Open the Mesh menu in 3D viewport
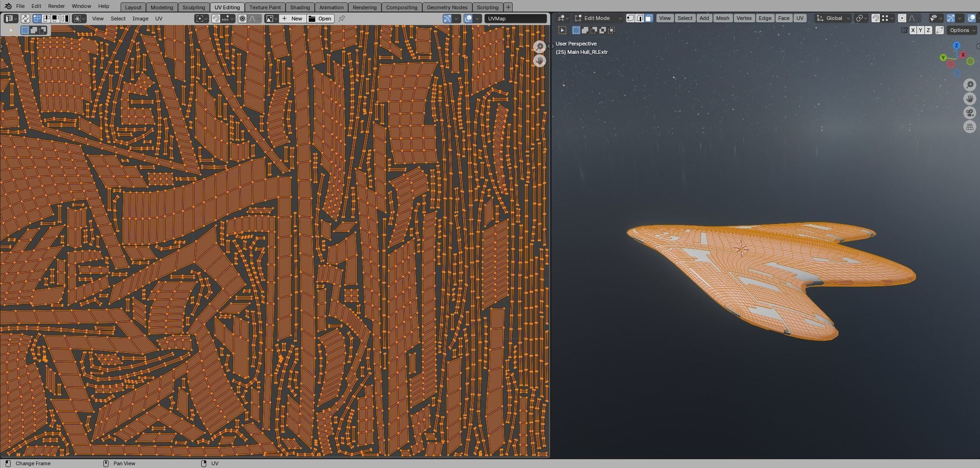 tap(722, 18)
